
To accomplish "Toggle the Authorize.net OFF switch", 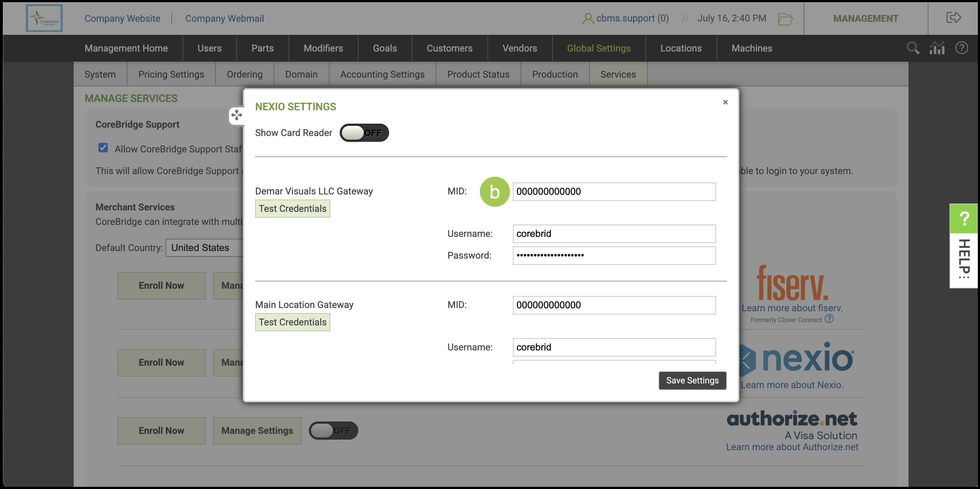I will [x=333, y=431].
